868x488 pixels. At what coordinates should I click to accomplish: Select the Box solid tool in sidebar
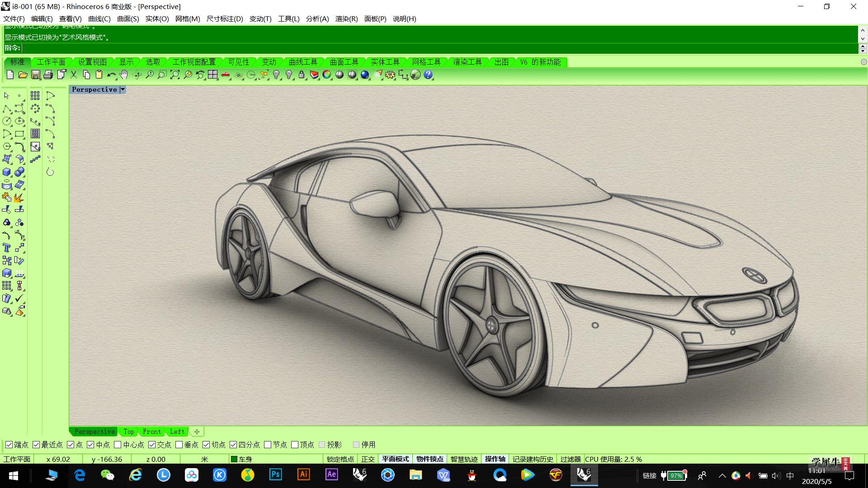(x=7, y=172)
